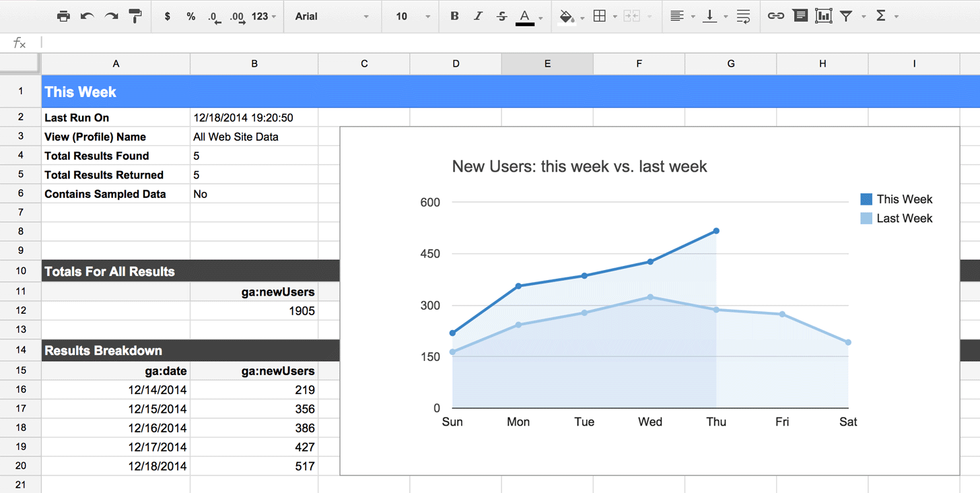Click the Redo button

click(110, 15)
